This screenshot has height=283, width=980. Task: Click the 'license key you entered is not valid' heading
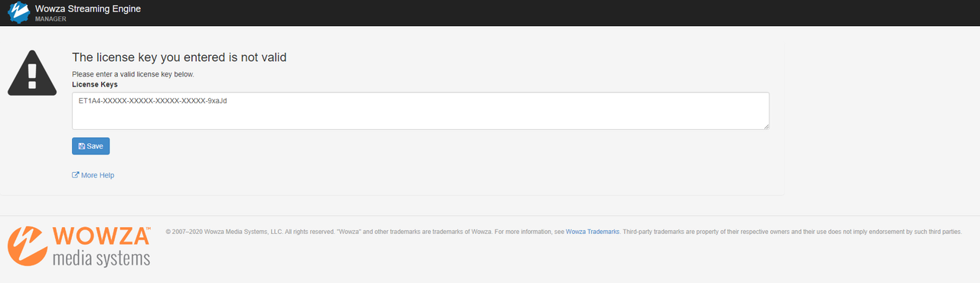(179, 57)
